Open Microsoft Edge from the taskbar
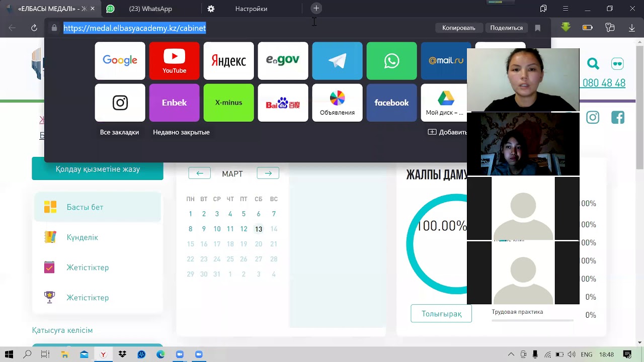 [x=160, y=354]
